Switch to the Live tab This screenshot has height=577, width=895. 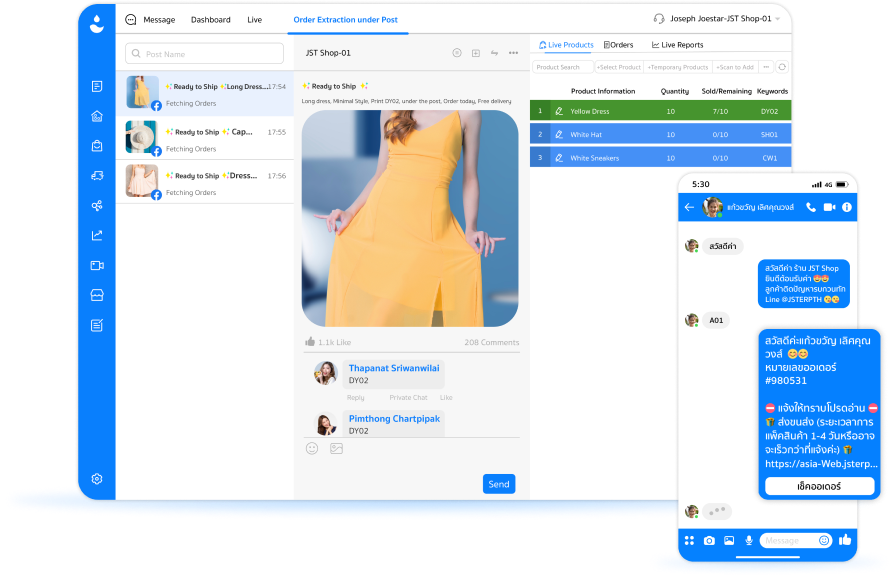tap(255, 20)
